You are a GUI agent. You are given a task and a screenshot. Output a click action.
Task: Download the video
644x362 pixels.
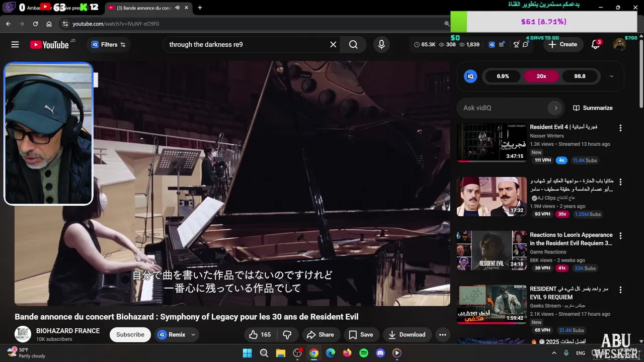407,334
